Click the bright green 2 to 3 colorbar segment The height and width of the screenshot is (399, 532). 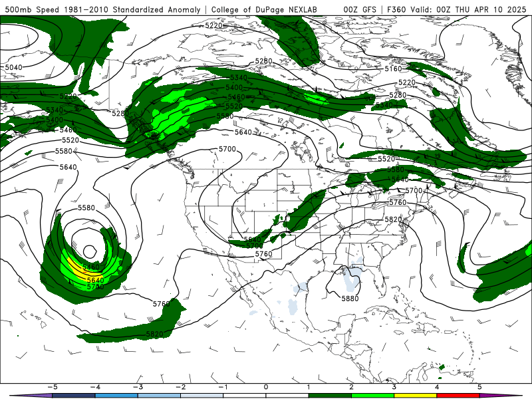372,396
